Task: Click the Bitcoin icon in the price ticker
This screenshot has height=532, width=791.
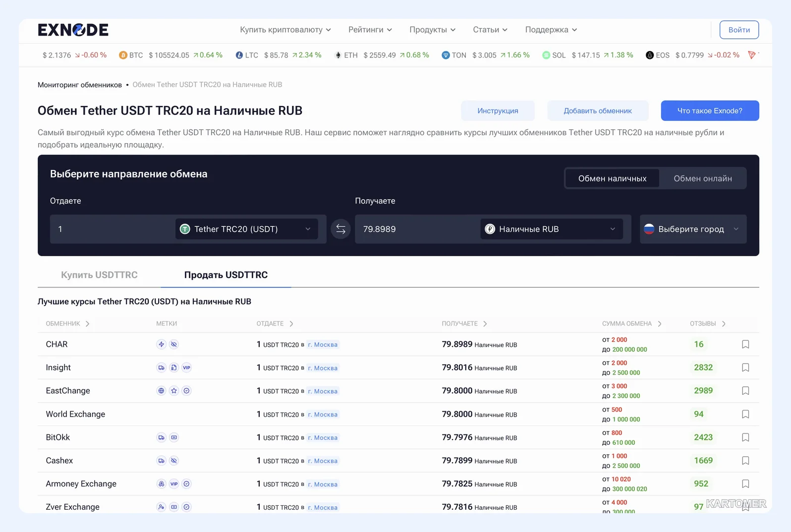Action: tap(123, 55)
